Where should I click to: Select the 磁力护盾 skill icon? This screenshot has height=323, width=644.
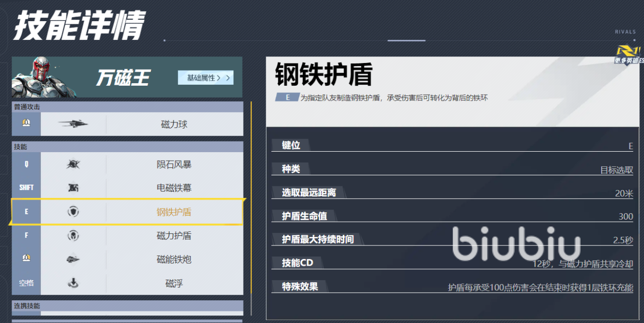(x=73, y=235)
